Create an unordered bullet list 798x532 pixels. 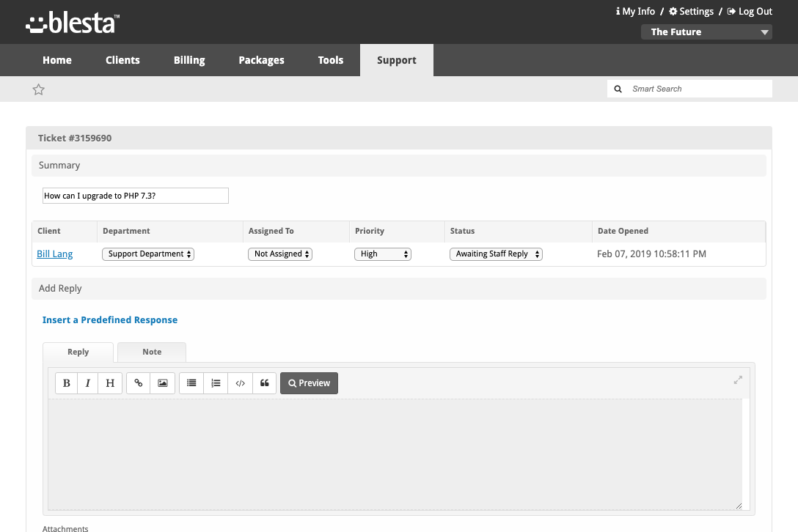click(191, 383)
